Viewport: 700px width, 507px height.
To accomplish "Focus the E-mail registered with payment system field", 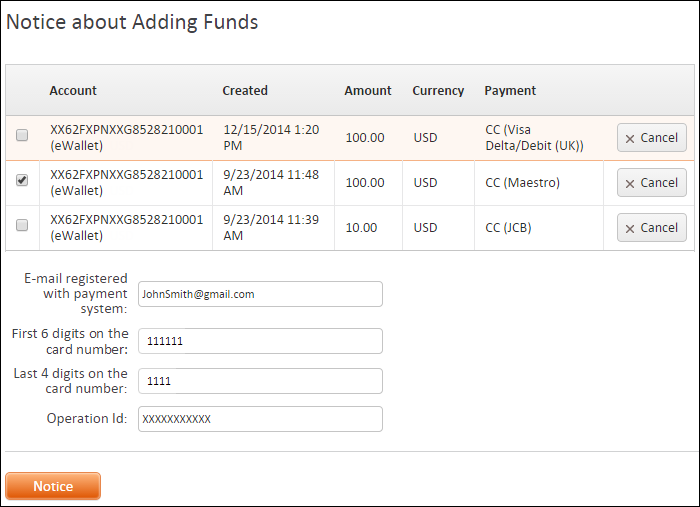I will (260, 294).
